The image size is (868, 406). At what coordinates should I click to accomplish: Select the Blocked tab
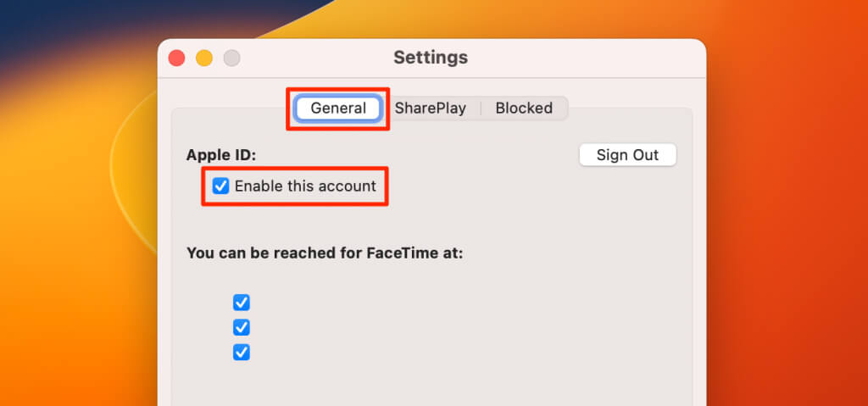pos(524,108)
